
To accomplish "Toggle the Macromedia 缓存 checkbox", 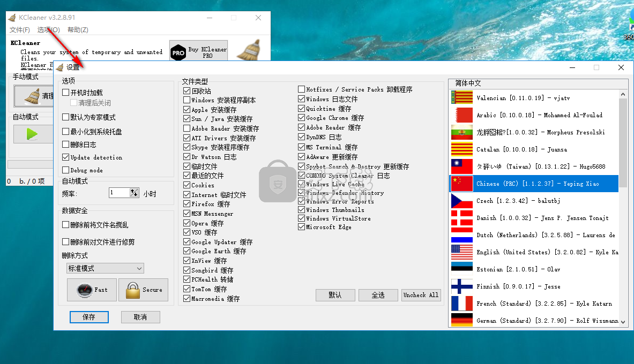I will tap(187, 299).
